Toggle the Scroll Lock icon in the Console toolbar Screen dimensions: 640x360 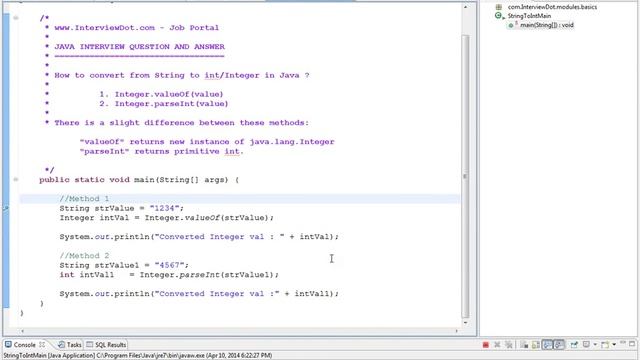tap(536, 345)
